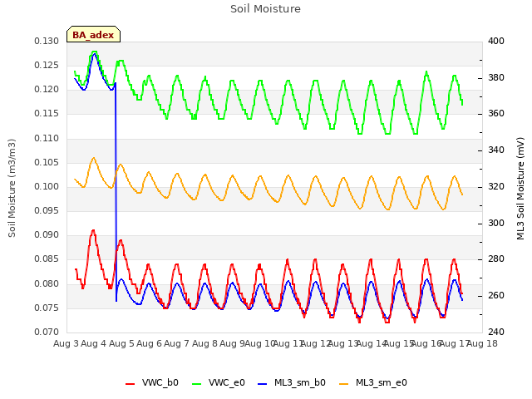Click the 0.125 left axis tick label
This screenshot has width=532, height=399.
[x=47, y=65]
